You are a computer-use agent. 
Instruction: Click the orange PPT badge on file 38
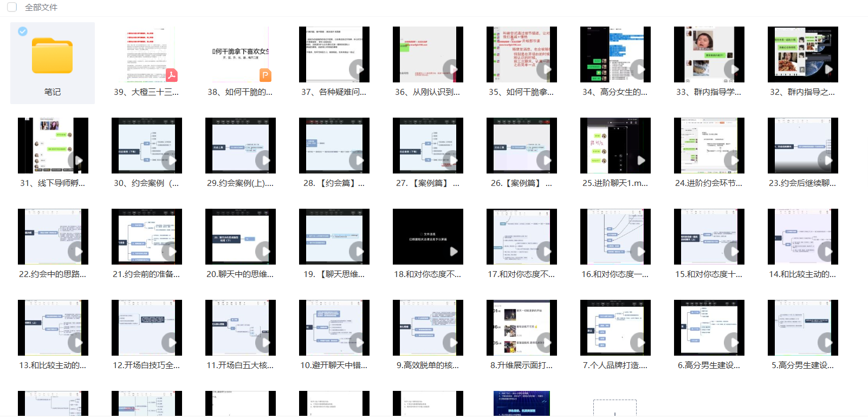pyautogui.click(x=265, y=75)
